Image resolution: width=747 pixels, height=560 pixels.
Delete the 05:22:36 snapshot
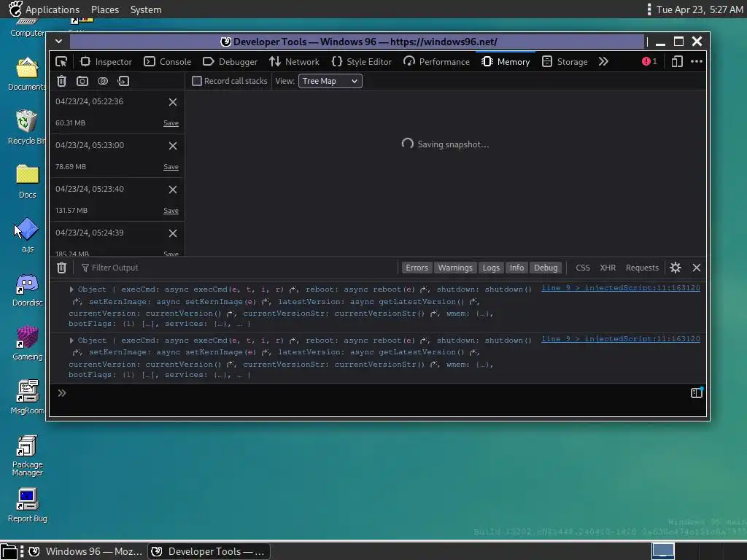(x=173, y=102)
